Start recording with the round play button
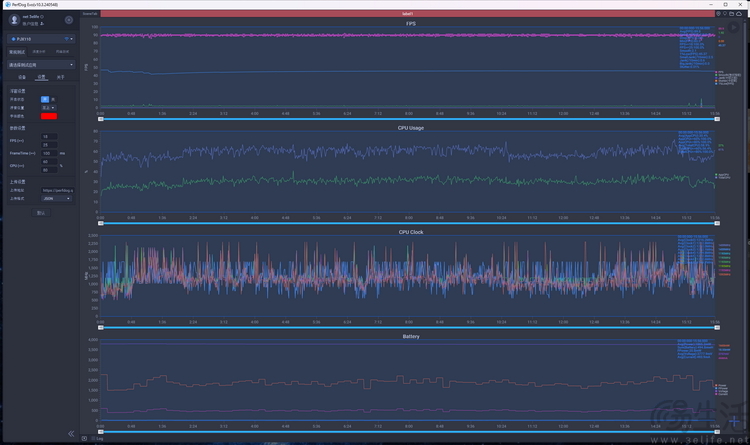The image size is (750, 445). 734,27
